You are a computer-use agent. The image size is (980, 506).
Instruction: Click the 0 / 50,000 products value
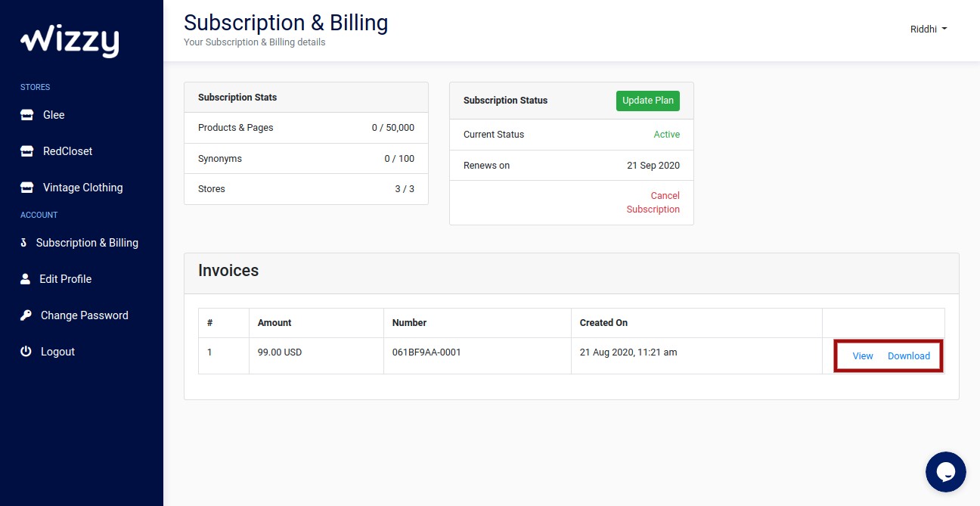pos(393,128)
